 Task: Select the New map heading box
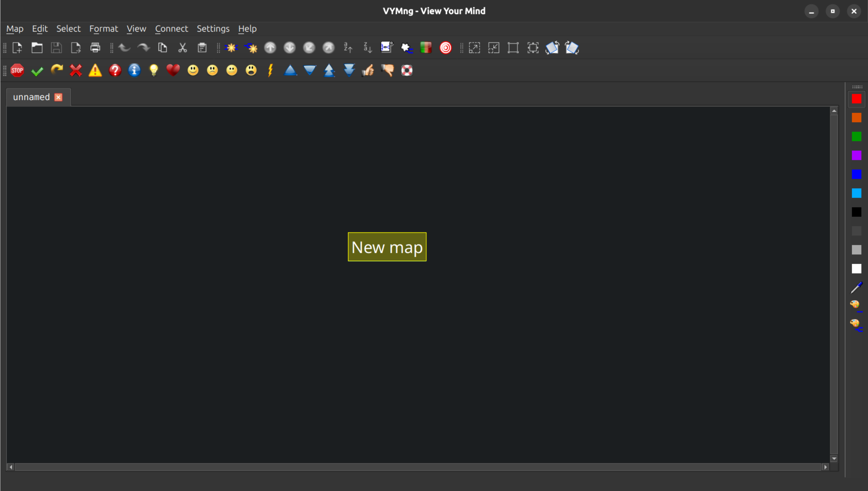coord(387,247)
